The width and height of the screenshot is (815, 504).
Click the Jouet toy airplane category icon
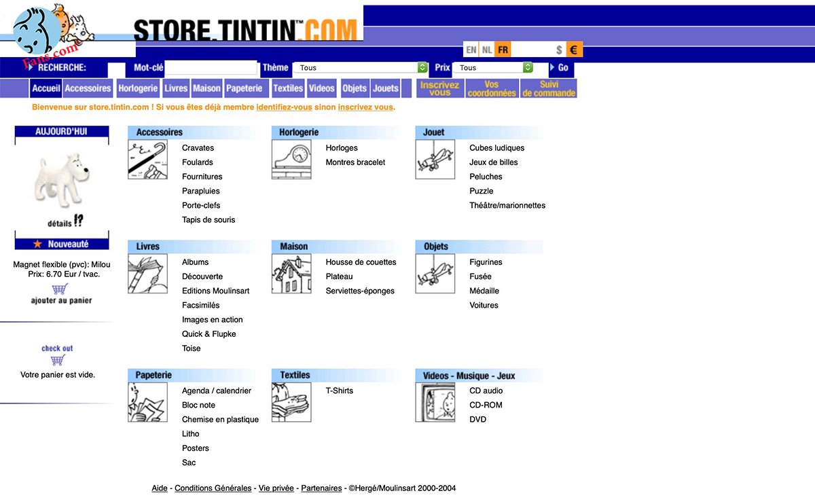[x=435, y=160]
